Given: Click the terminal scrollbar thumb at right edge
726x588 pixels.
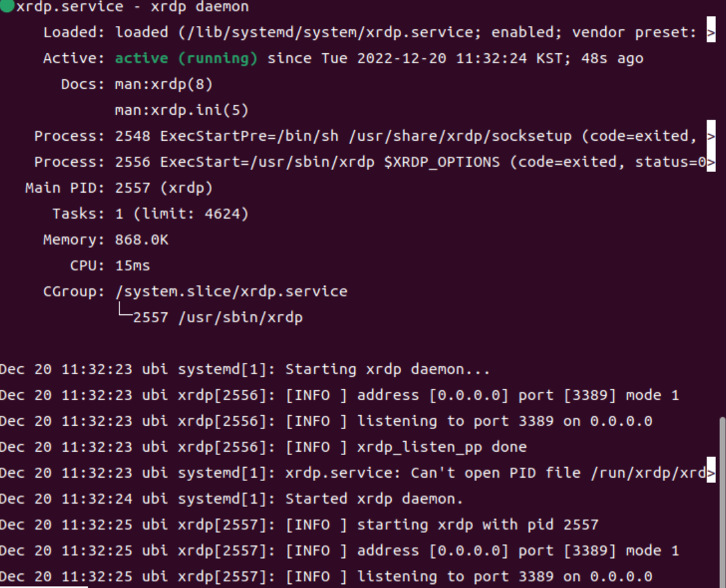Looking at the screenshot, I should click(x=722, y=502).
